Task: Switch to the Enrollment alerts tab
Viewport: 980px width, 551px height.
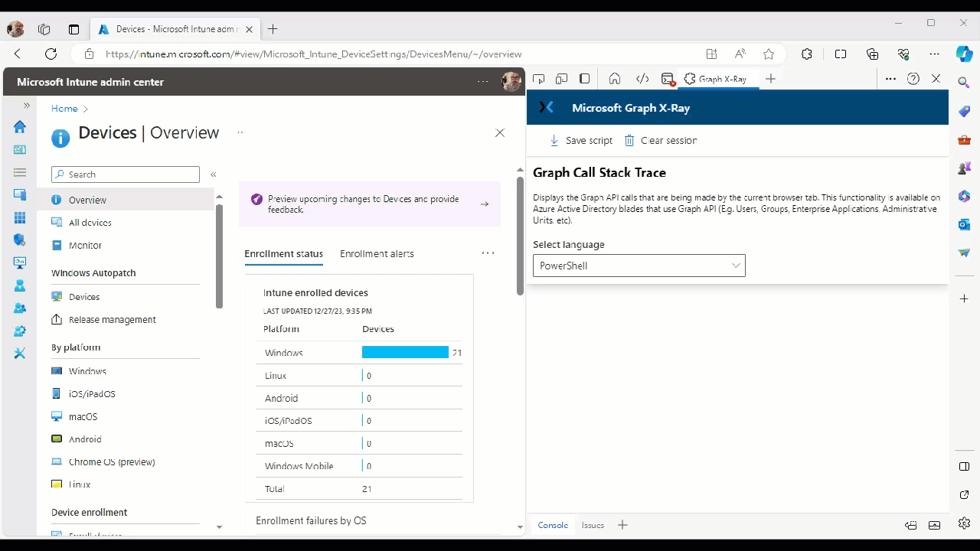Action: click(x=377, y=254)
